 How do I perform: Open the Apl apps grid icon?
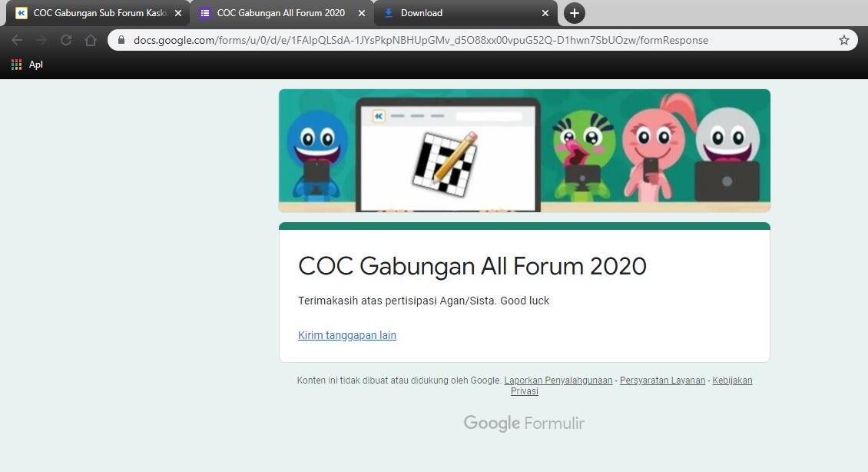click(x=17, y=65)
